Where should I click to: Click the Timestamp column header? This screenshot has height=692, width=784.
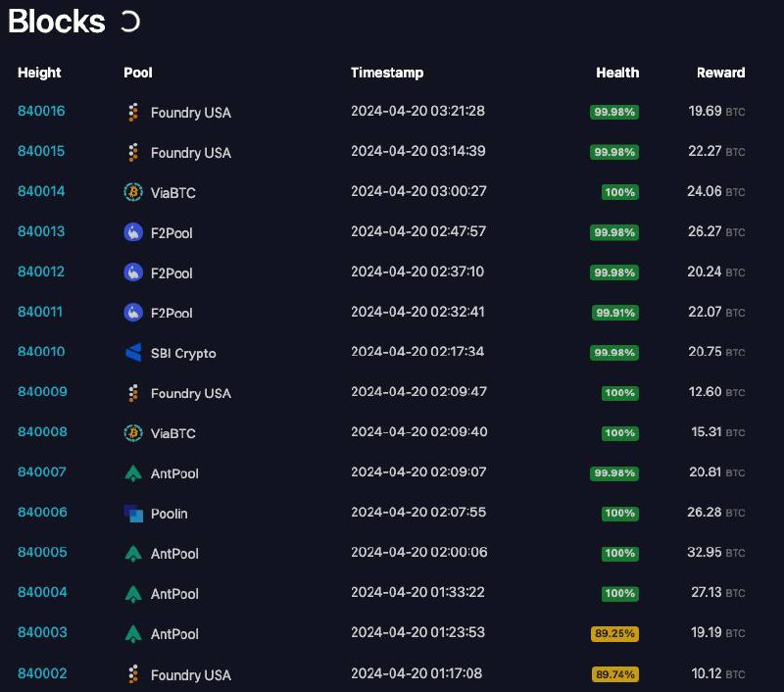point(387,73)
